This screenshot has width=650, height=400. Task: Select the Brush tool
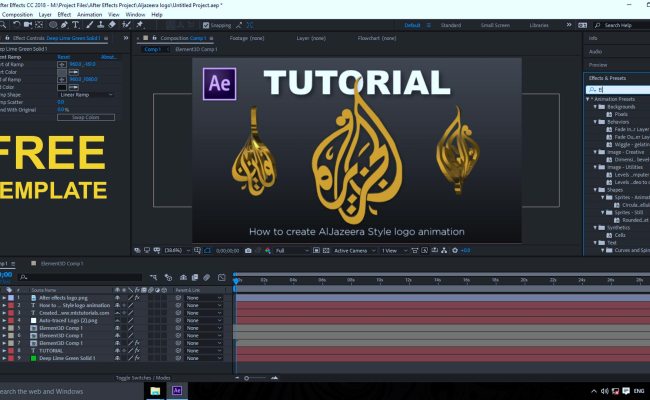tap(90, 25)
